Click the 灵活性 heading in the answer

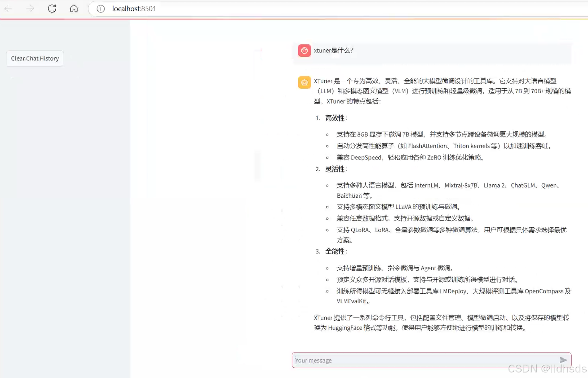pyautogui.click(x=335, y=169)
